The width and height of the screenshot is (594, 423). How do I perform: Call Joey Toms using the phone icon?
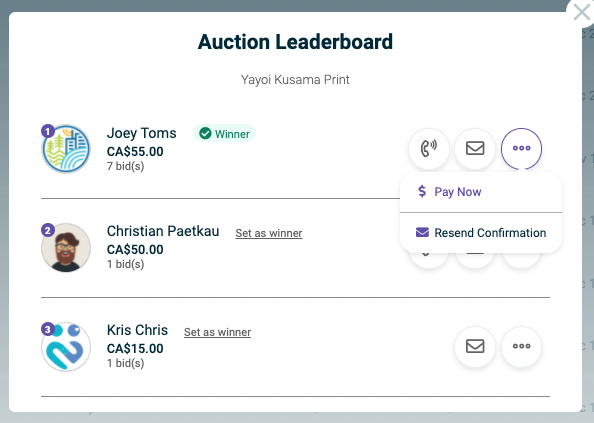429,148
